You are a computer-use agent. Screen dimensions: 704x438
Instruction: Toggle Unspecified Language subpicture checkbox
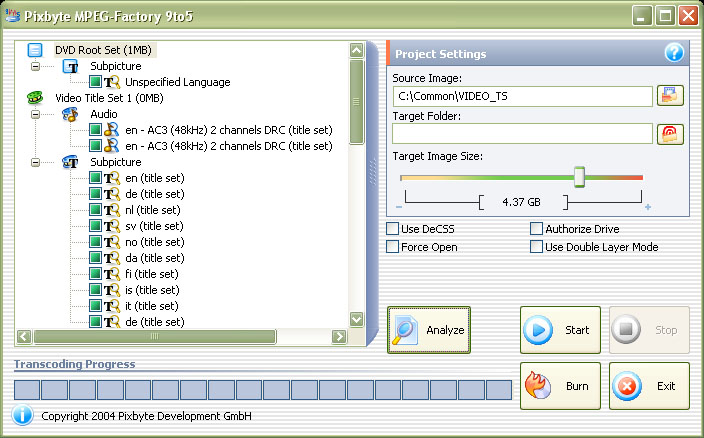95,82
